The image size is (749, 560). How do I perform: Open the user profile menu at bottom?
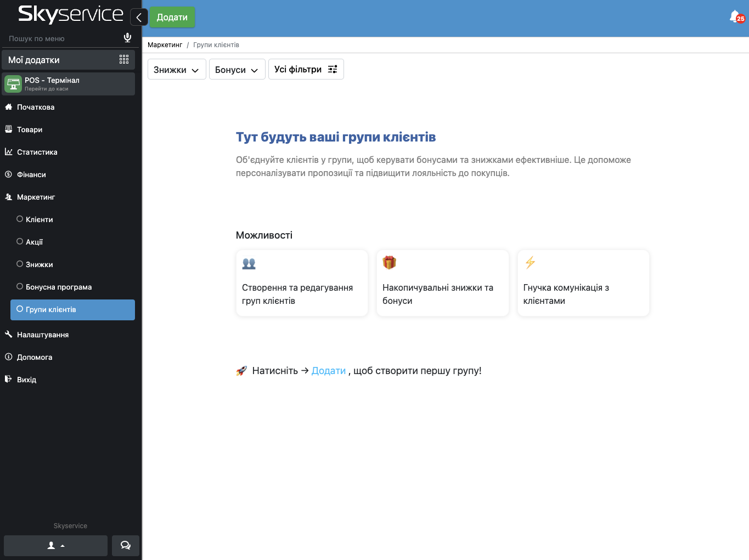(55, 545)
